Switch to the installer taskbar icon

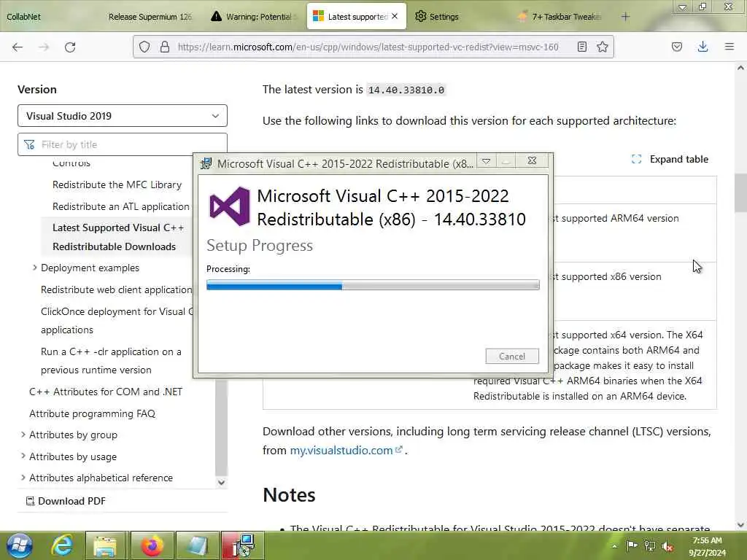tap(242, 545)
